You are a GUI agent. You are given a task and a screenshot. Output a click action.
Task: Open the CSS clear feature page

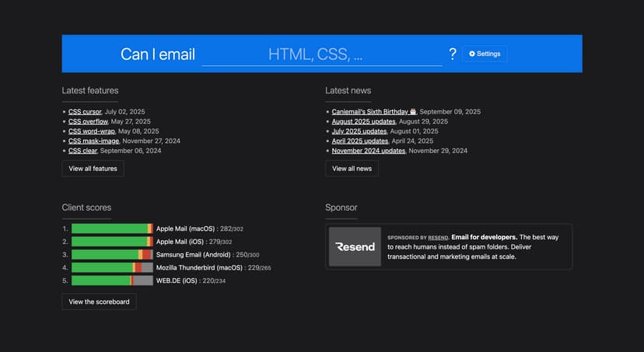click(x=82, y=151)
